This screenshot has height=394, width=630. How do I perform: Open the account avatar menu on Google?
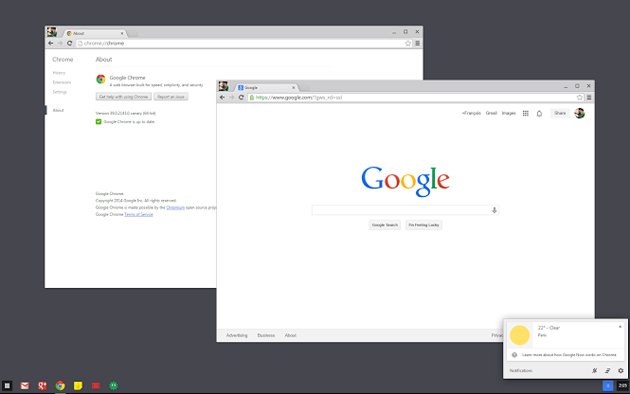[x=579, y=113]
